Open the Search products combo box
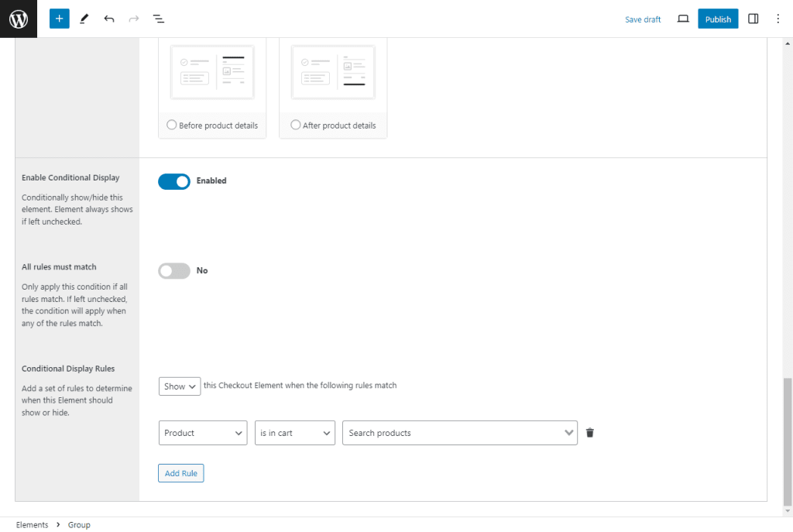The image size is (793, 532). (460, 433)
